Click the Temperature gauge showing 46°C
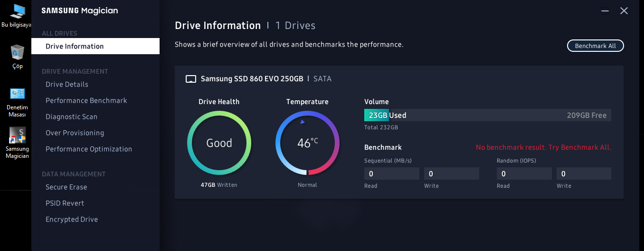Image resolution: width=644 pixels, height=251 pixels. point(307,143)
